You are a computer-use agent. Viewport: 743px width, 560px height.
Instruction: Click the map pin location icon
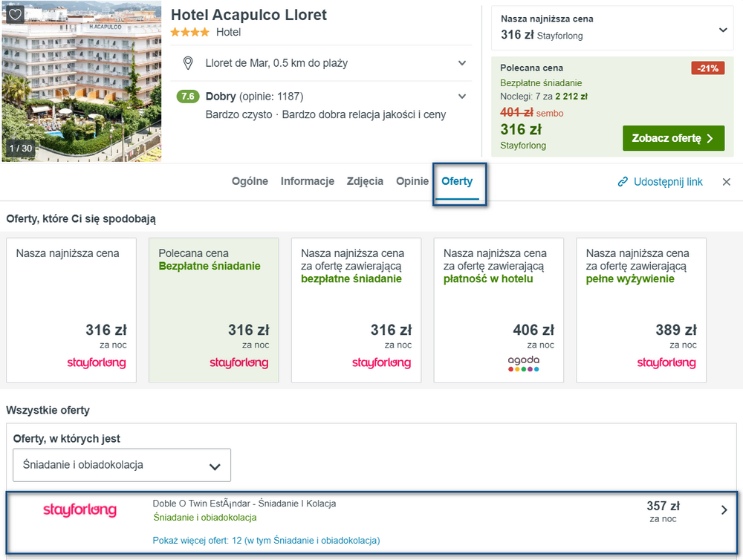pyautogui.click(x=188, y=63)
